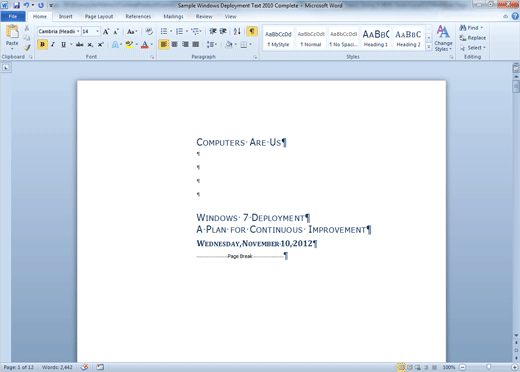Open the References tab
Viewport: 520px width, 372px height.
(x=138, y=17)
